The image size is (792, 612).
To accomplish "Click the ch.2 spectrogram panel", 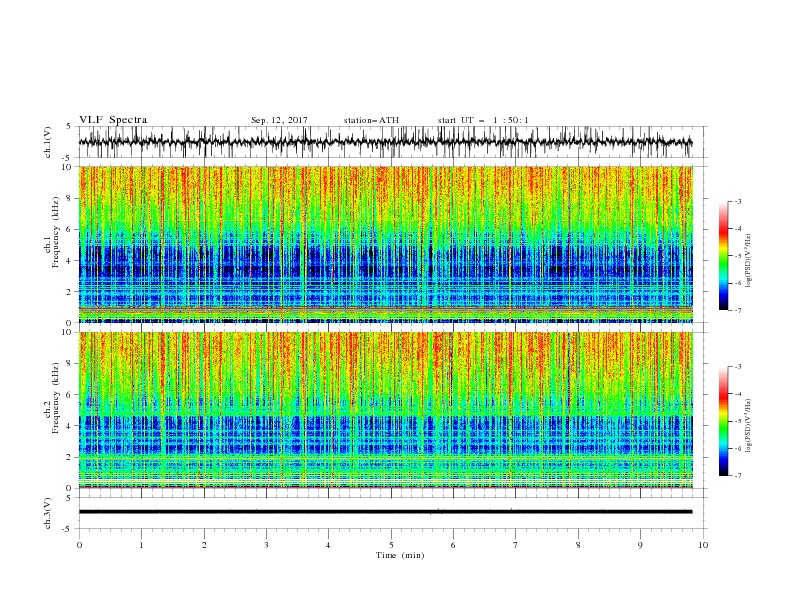I will tap(385, 410).
